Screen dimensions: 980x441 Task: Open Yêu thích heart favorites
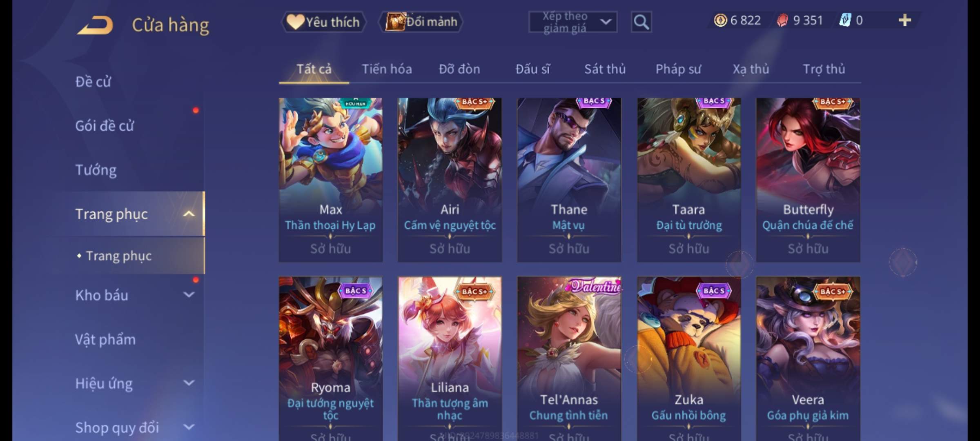323,22
